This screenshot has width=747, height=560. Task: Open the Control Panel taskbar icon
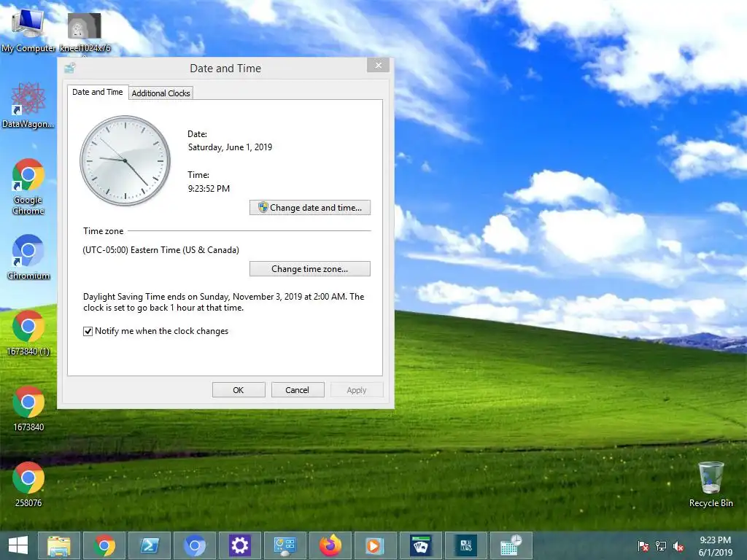285,545
